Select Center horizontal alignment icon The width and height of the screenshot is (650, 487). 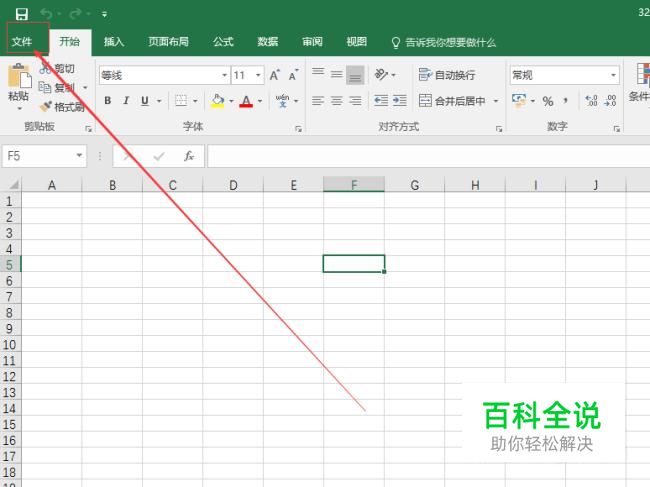pos(337,101)
